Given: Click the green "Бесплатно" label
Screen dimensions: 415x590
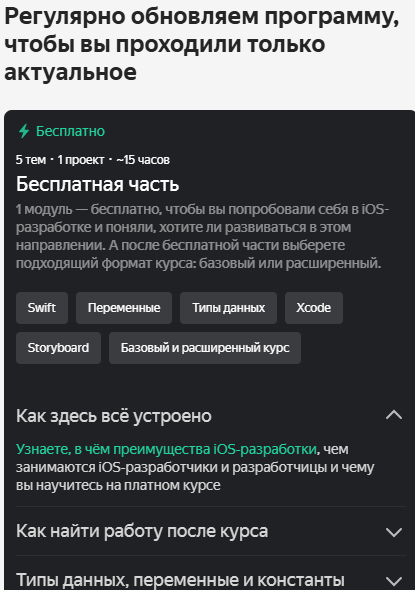Looking at the screenshot, I should point(70,131).
